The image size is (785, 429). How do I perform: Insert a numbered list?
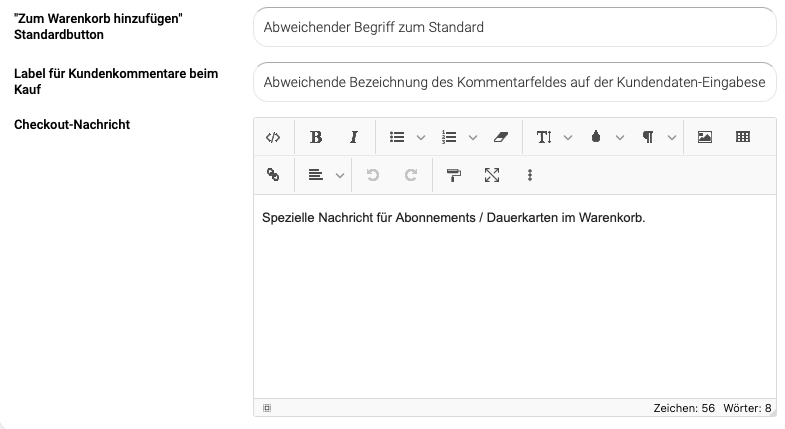[x=449, y=137]
